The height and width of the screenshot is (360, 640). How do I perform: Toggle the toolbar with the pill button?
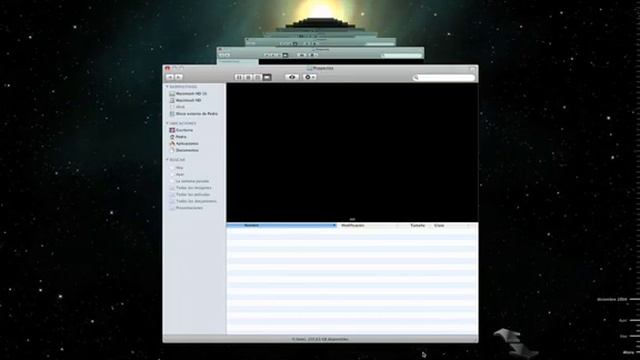[x=473, y=68]
